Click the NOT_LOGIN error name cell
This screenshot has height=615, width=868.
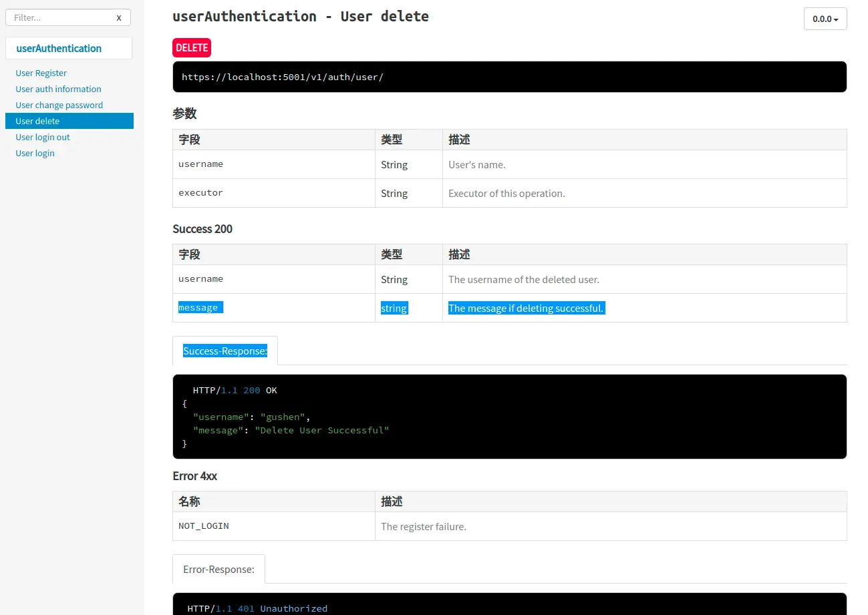[274, 526]
